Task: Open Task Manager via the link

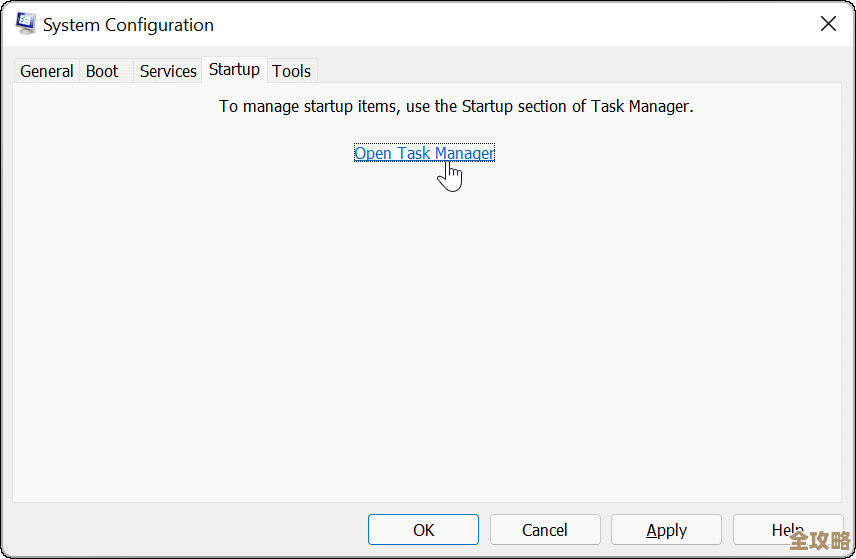Action: click(424, 153)
